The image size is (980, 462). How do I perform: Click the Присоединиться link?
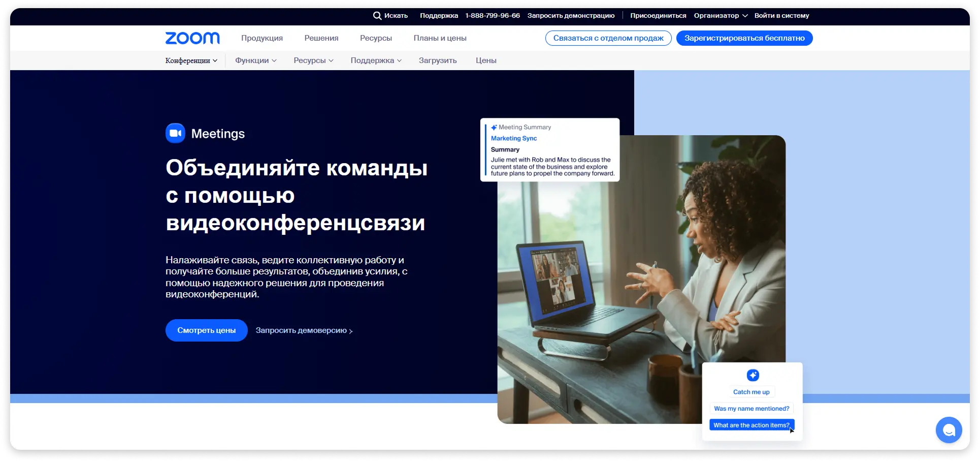click(658, 16)
